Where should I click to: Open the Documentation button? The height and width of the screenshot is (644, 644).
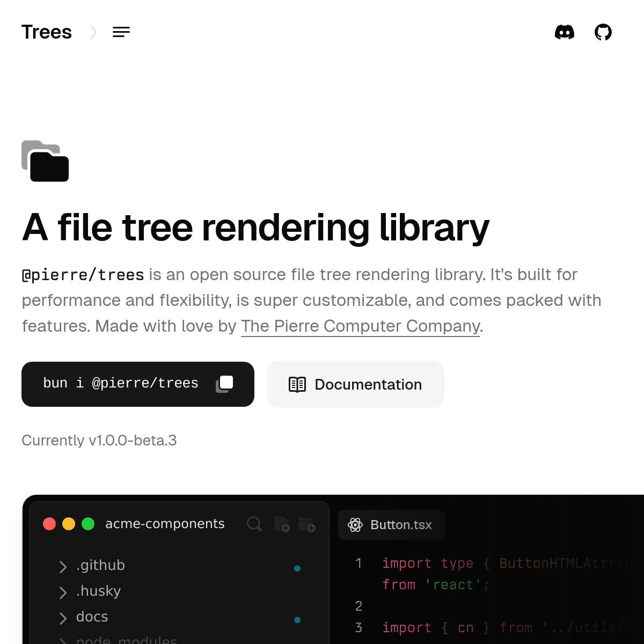pos(356,384)
